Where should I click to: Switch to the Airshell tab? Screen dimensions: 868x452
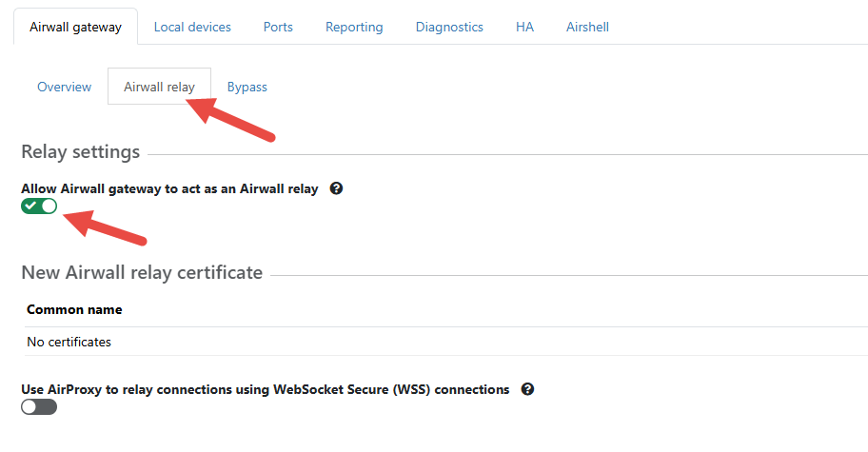(x=587, y=27)
